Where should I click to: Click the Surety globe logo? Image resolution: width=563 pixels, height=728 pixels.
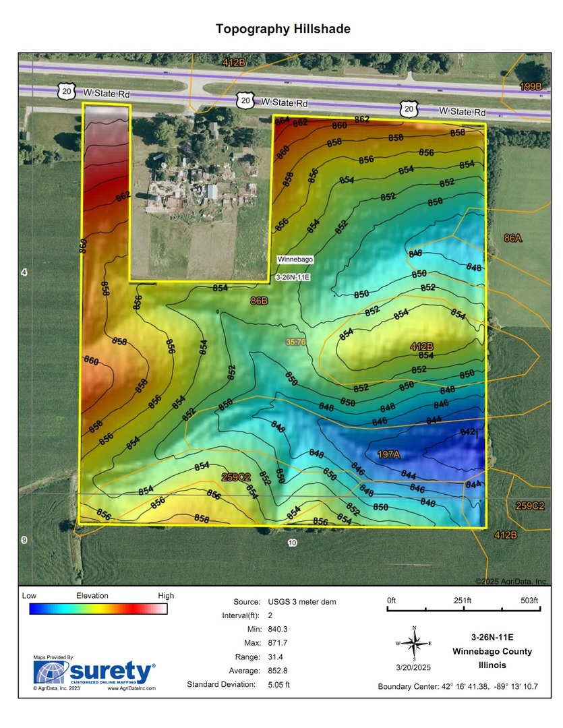coord(50,672)
